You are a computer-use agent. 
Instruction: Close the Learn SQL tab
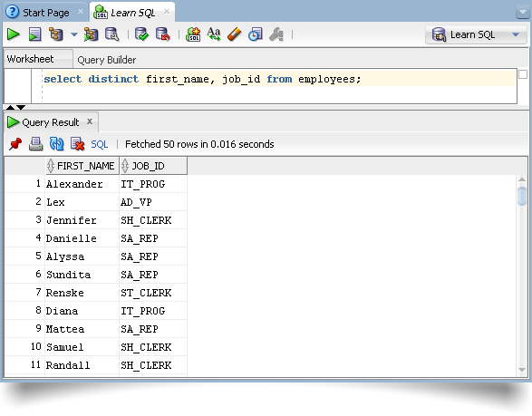[167, 12]
